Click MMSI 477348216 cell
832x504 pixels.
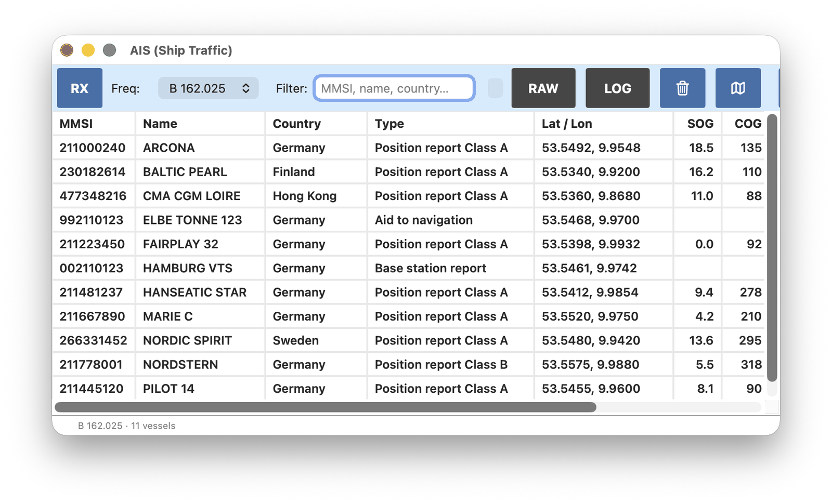(x=93, y=196)
